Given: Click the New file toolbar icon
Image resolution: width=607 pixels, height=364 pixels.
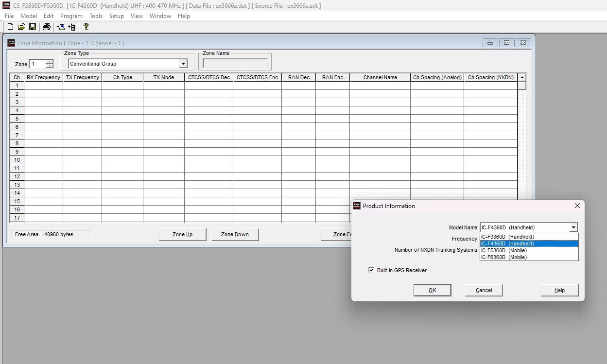Looking at the screenshot, I should tap(10, 27).
